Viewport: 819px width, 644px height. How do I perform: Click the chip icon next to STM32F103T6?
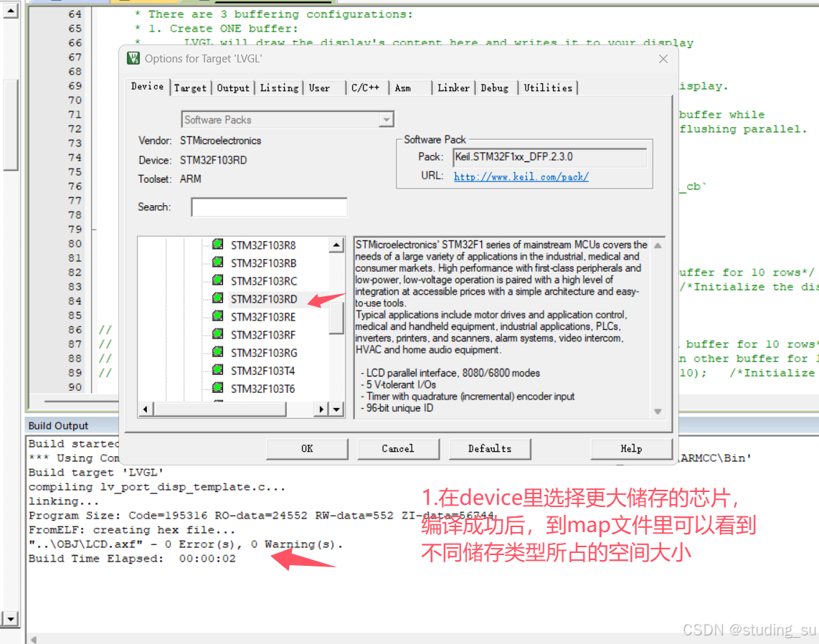point(218,388)
